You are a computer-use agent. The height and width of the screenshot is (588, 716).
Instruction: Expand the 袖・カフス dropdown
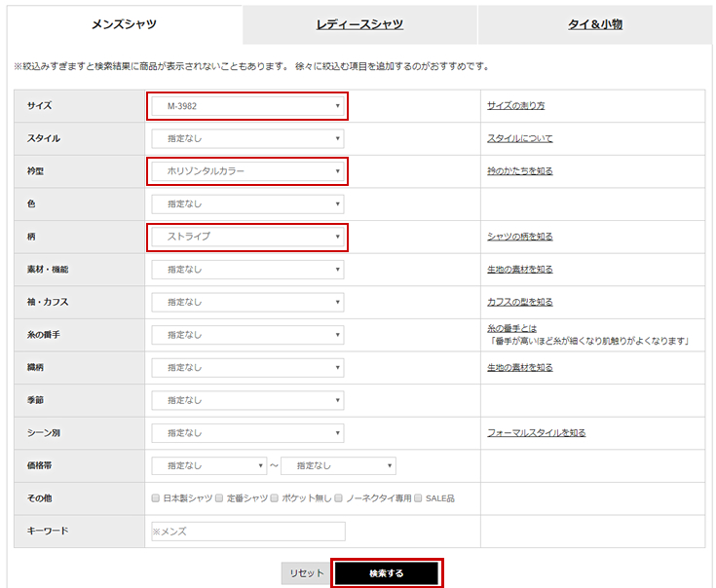pyautogui.click(x=247, y=302)
